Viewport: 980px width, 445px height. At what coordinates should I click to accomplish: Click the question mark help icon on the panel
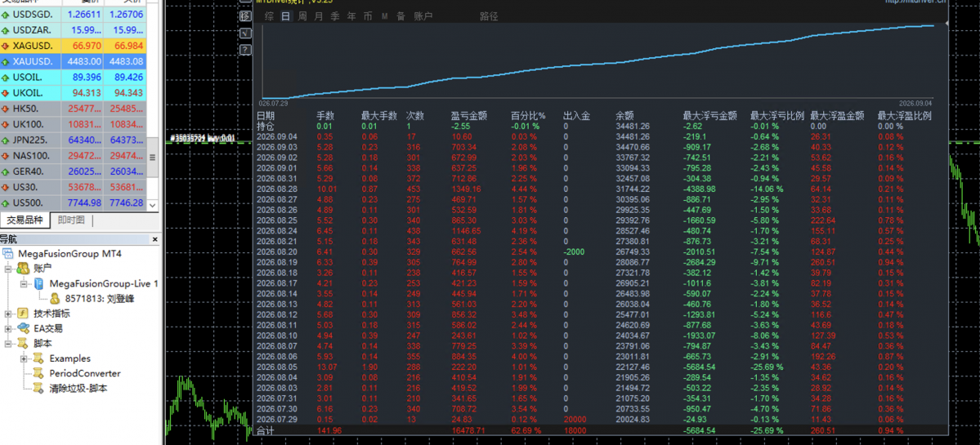pos(246,49)
